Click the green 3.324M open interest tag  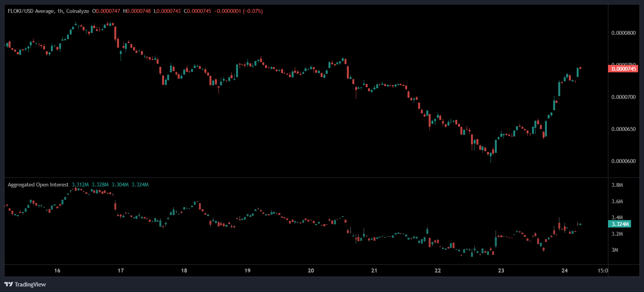pos(619,224)
